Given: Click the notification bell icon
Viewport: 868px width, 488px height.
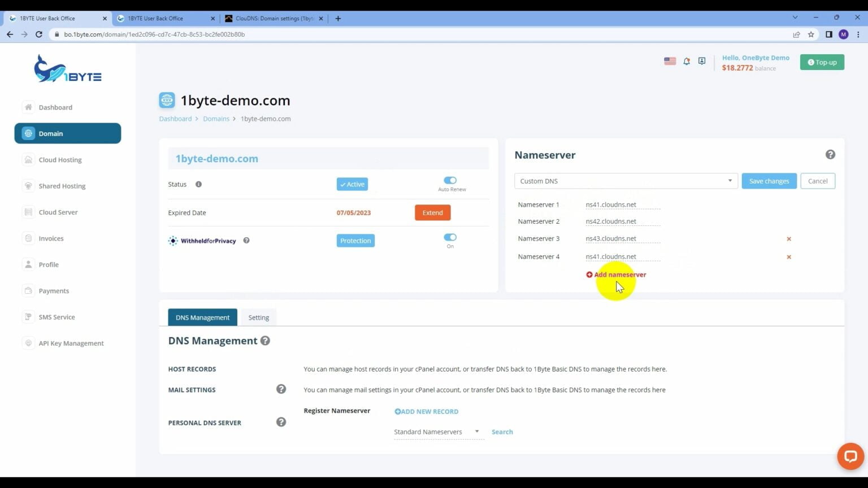Looking at the screenshot, I should (x=687, y=61).
